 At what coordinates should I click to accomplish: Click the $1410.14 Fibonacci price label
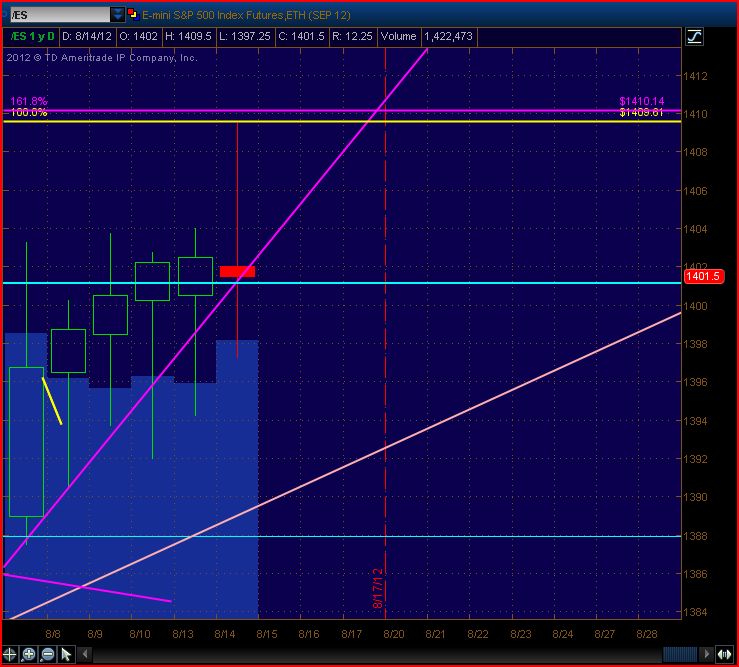[x=642, y=101]
